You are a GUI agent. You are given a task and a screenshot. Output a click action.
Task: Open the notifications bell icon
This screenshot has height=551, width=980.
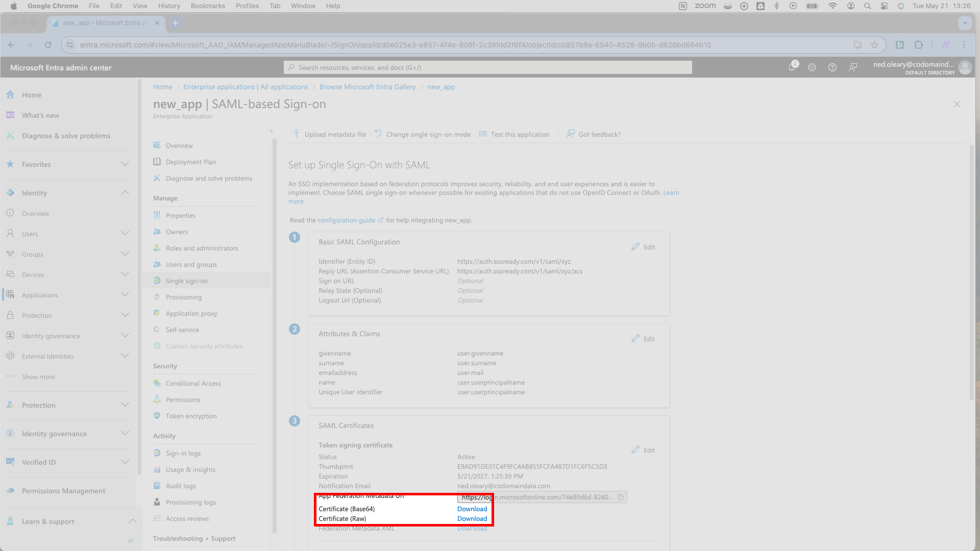pyautogui.click(x=792, y=67)
